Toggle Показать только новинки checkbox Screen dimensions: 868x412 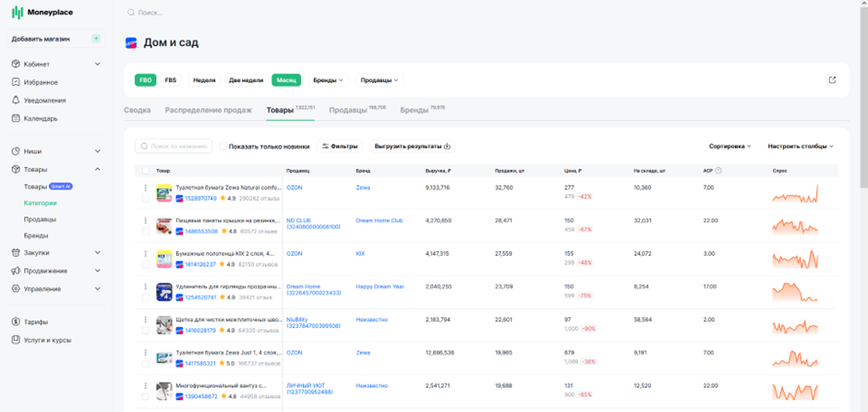click(223, 146)
